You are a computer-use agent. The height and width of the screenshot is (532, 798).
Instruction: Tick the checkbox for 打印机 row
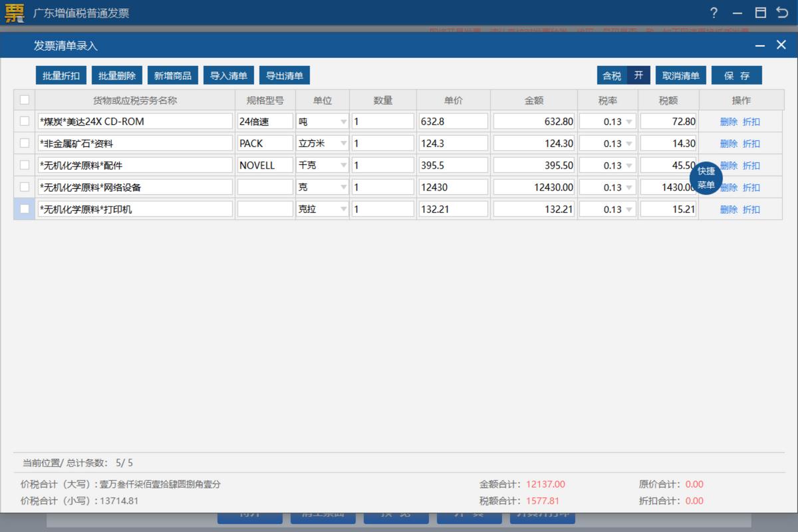[x=25, y=209]
